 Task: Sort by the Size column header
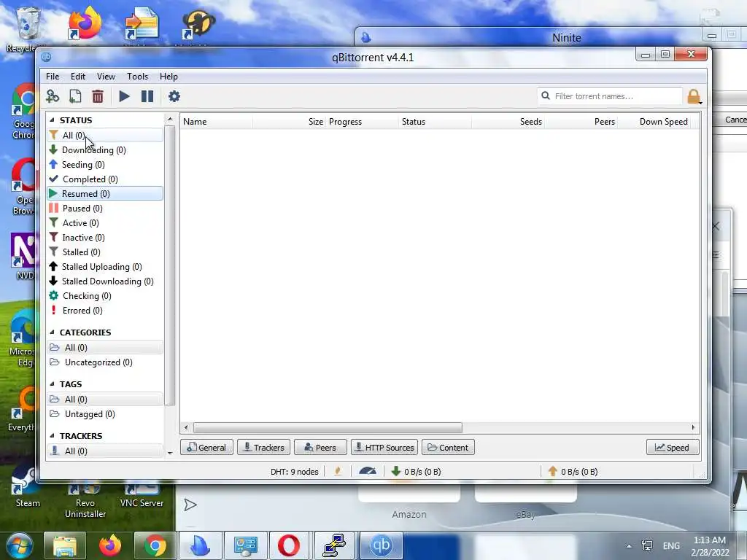pos(289,122)
